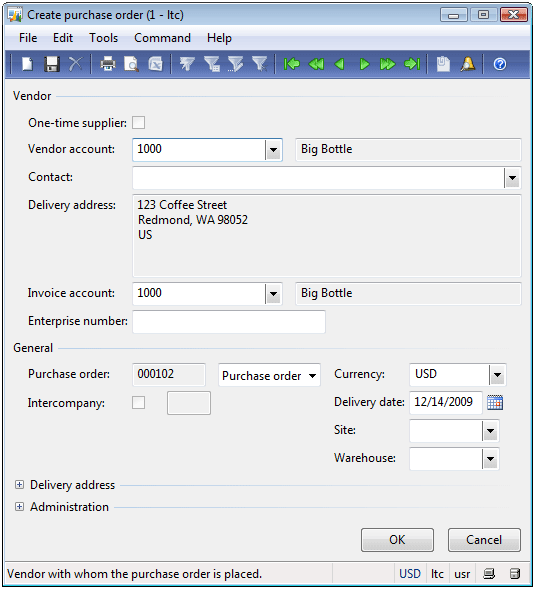This screenshot has width=535, height=589.
Task: Open the Currency dropdown arrow
Action: coord(497,375)
